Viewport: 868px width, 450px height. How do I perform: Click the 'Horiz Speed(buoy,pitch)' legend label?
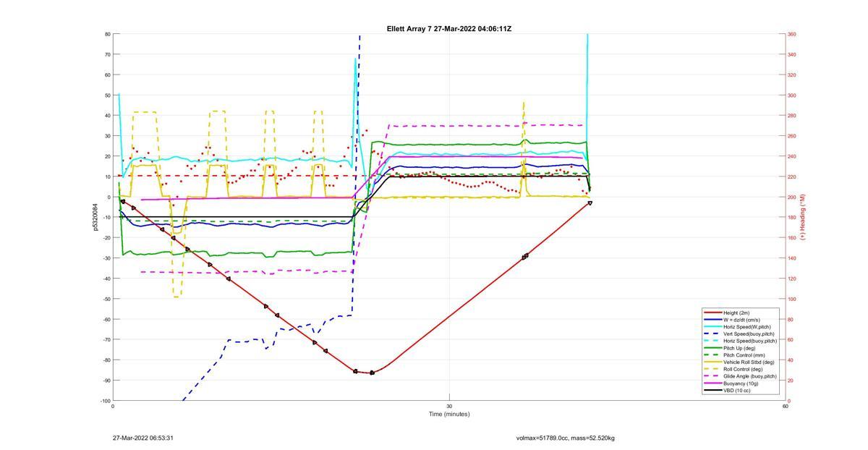tap(750, 341)
